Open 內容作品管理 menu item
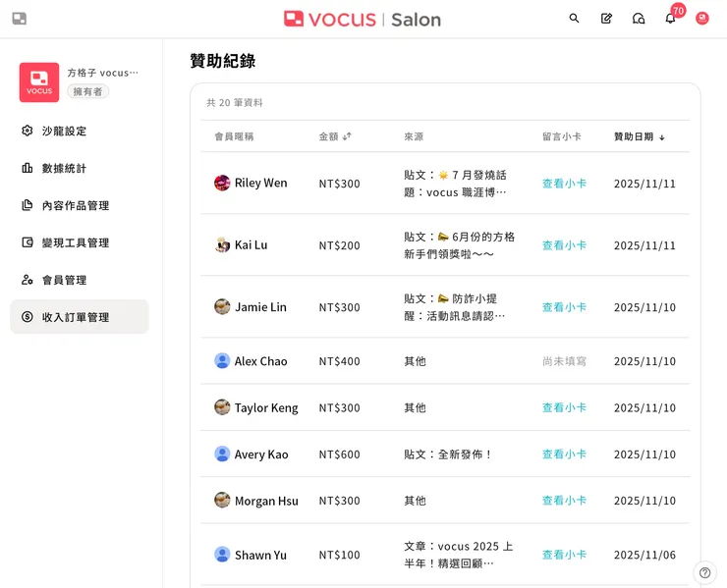Viewport: 727px width, 588px height. (80, 205)
